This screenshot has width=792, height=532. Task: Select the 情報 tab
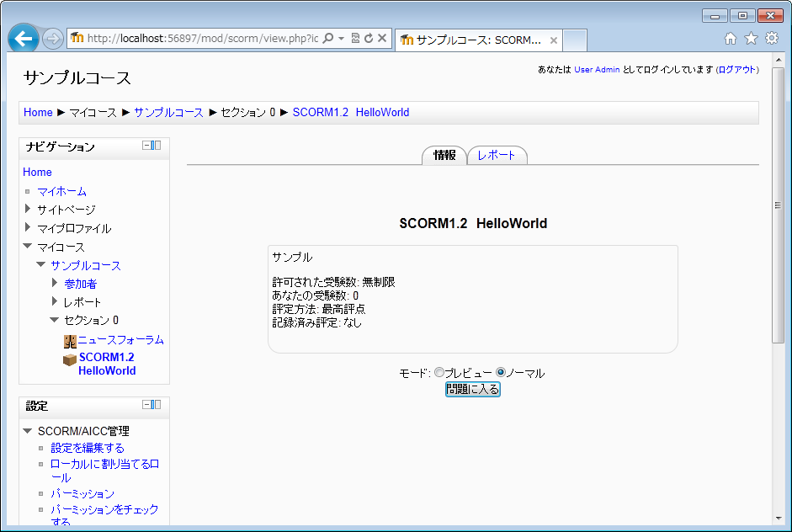click(x=444, y=155)
